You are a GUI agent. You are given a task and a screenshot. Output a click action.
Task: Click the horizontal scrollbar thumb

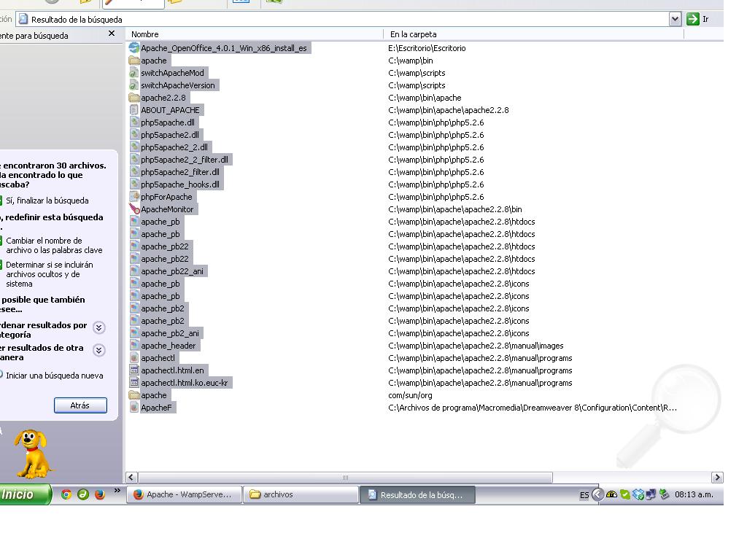click(345, 477)
